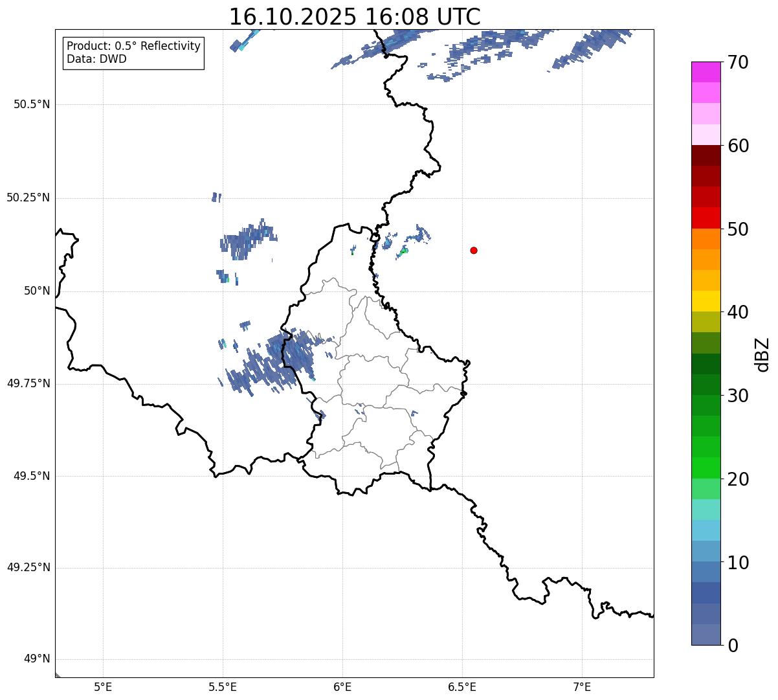Select the 10 tick on the colorbar
This screenshot has height=700, width=778.
tap(737, 562)
